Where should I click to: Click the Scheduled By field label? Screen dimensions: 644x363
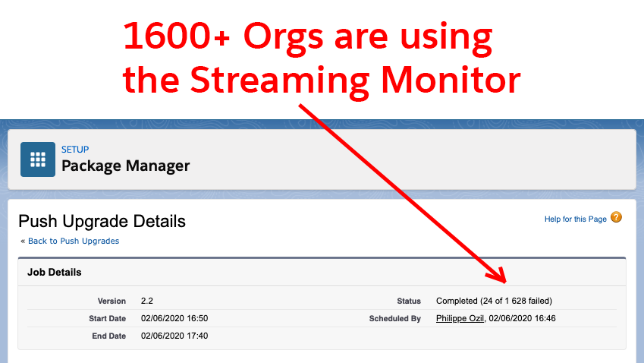pos(394,319)
